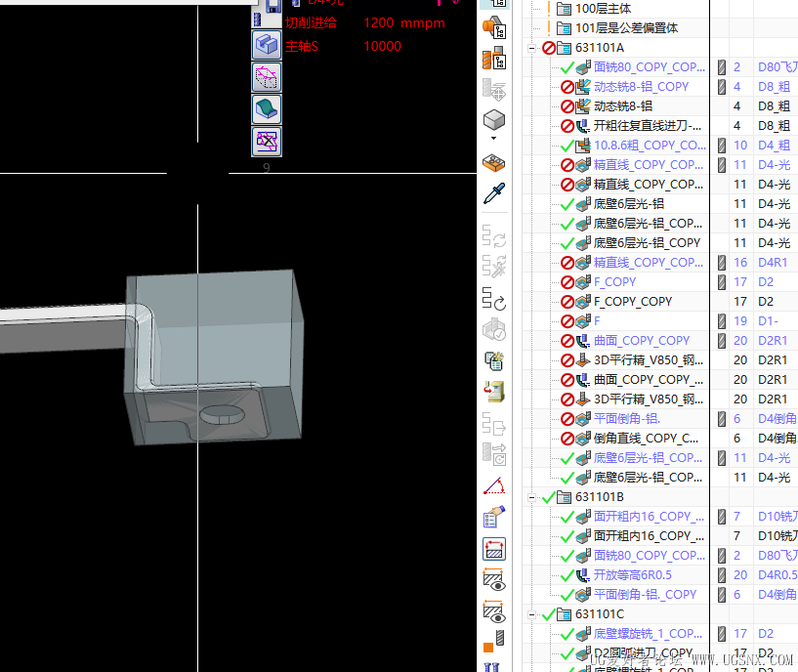Collapse the 631101B program group
798x672 pixels.
click(531, 497)
